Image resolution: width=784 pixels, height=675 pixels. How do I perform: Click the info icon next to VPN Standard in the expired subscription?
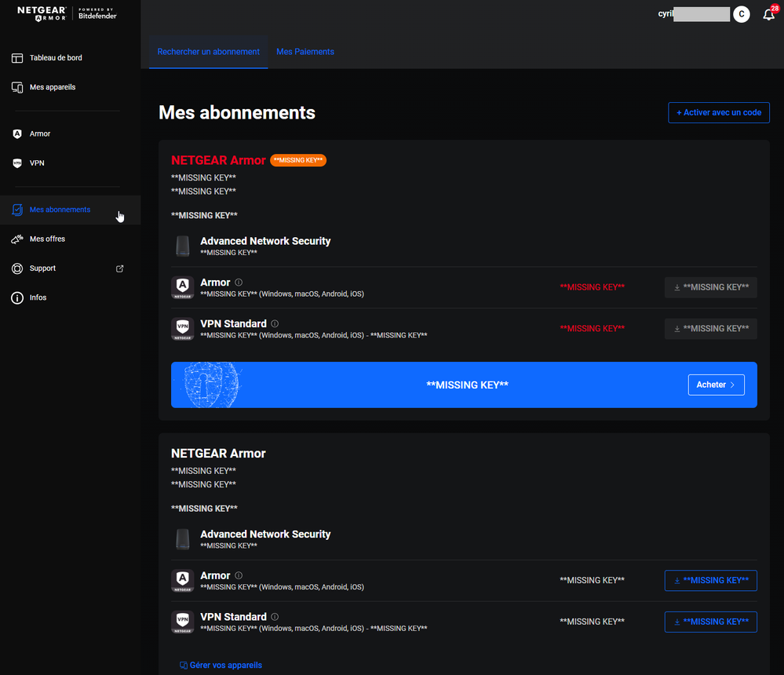(x=275, y=323)
